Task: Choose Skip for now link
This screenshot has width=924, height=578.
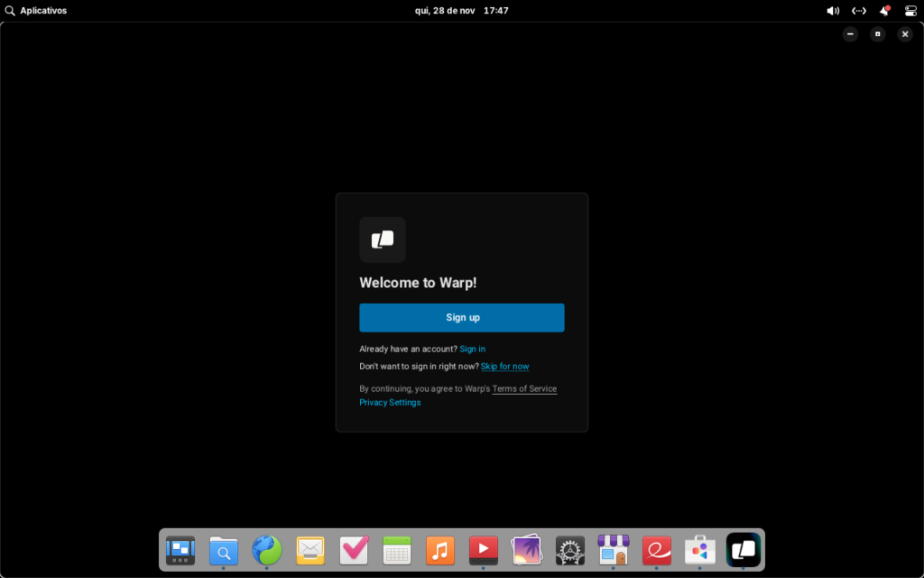Action: (505, 367)
